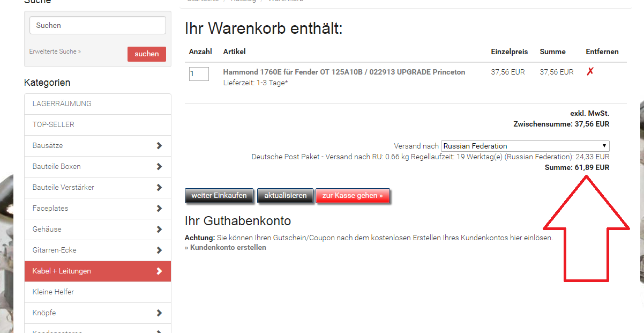Click the exkl. MwSt. label

[x=590, y=113]
